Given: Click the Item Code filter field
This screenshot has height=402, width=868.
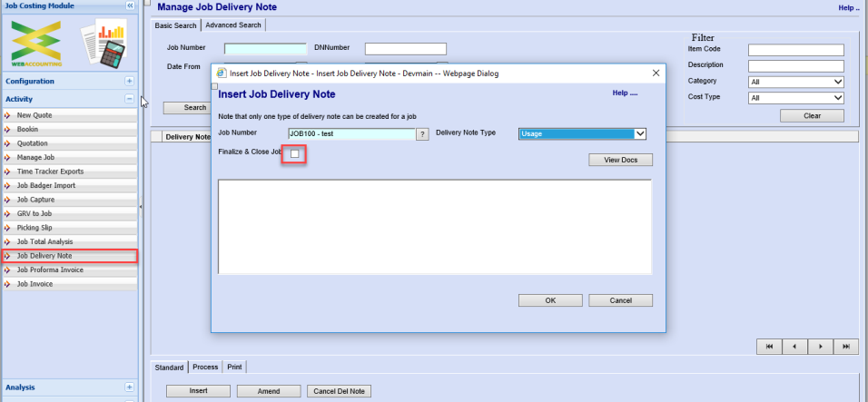Looking at the screenshot, I should pos(795,50).
